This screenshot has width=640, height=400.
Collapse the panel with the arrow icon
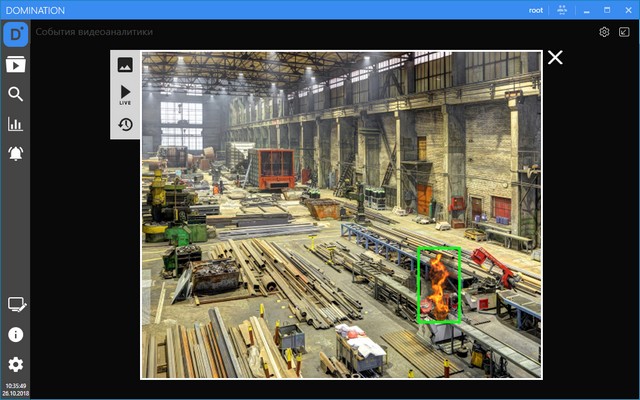click(x=624, y=32)
